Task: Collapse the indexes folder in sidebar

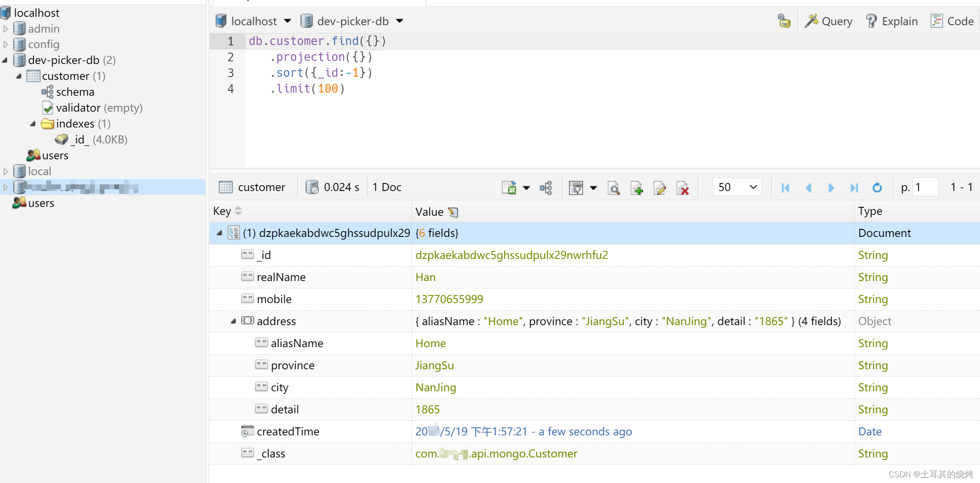Action: point(33,124)
